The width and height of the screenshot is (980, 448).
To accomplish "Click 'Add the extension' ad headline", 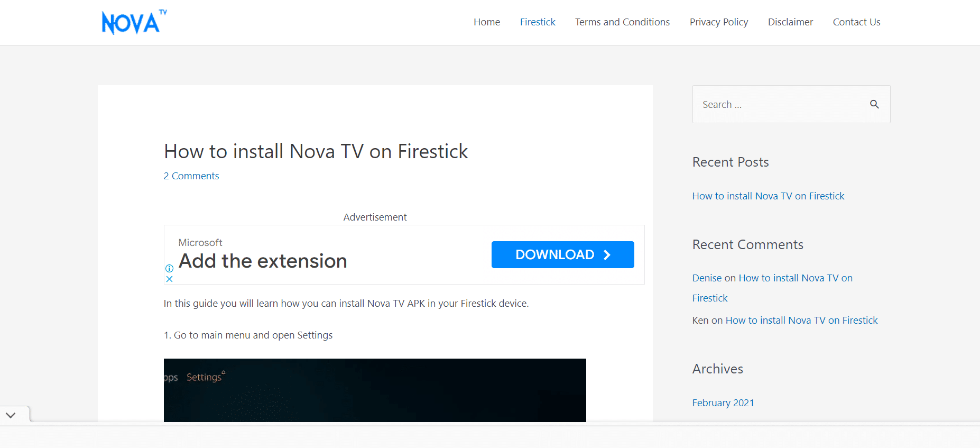I will [263, 261].
